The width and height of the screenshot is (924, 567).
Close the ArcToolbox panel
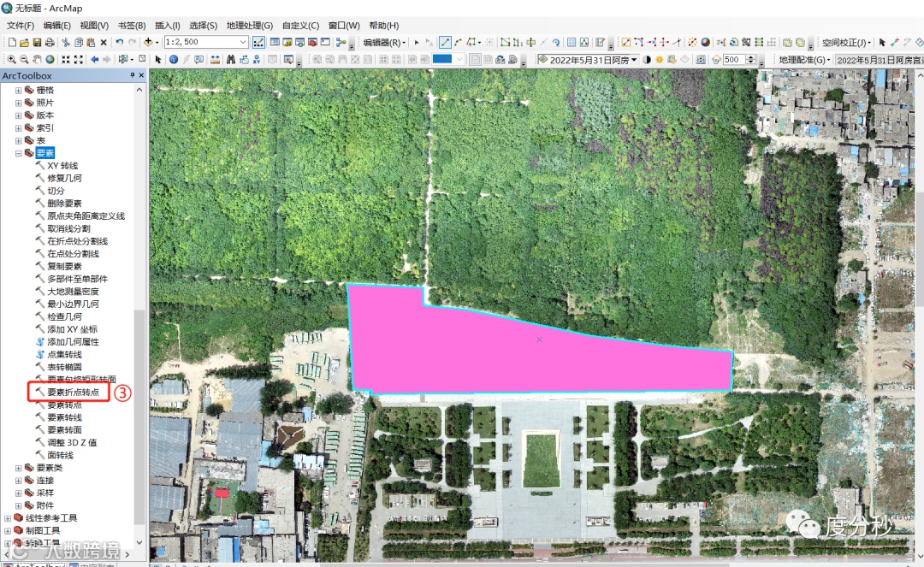[x=141, y=75]
